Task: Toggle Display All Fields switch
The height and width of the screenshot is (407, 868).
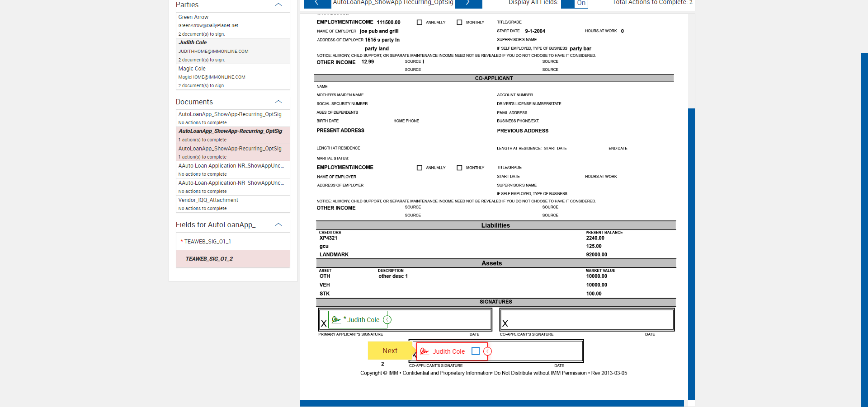Action: coord(574,3)
